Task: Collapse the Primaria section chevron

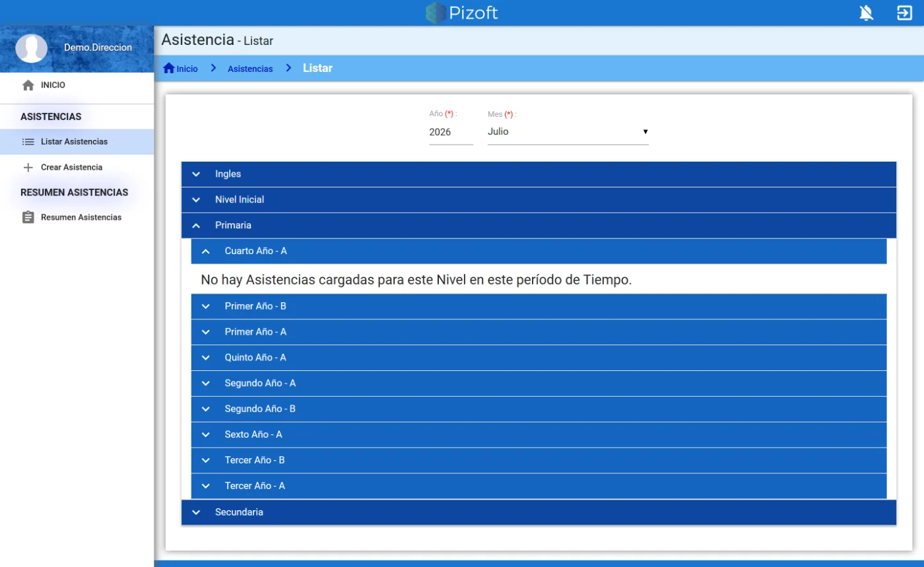Action: (x=196, y=226)
